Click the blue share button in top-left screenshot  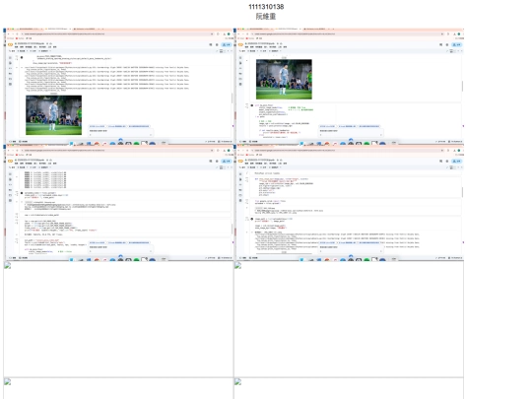pos(227,44)
